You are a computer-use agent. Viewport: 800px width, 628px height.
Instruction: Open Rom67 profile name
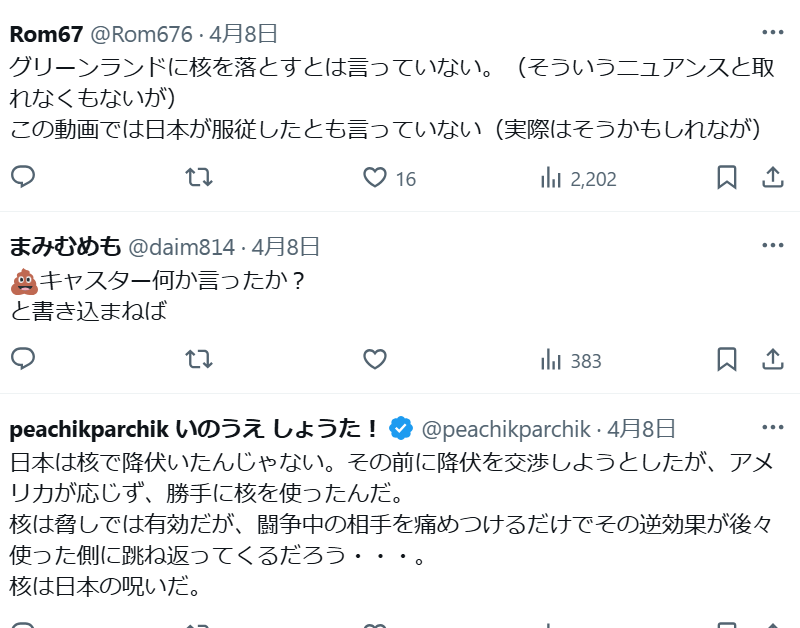pyautogui.click(x=46, y=35)
